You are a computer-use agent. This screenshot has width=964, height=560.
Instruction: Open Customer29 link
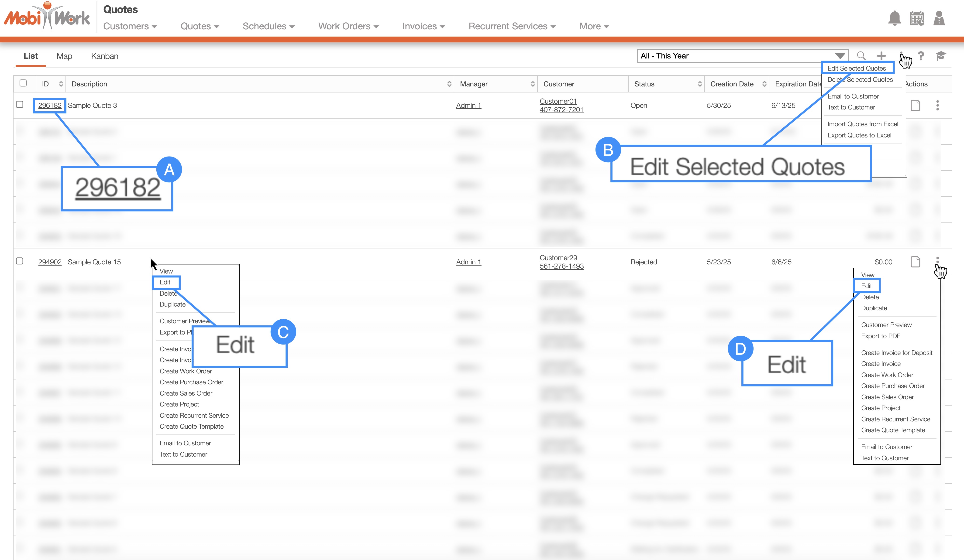[x=558, y=258]
